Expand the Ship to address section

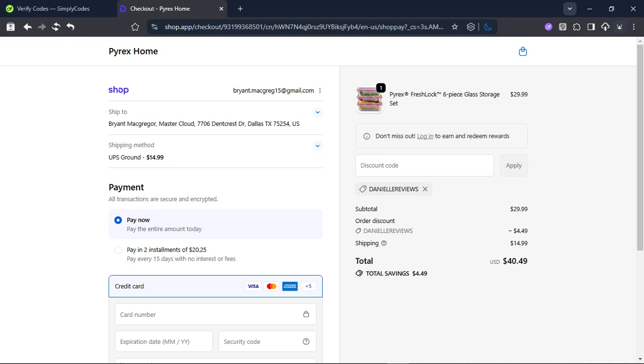tap(318, 112)
